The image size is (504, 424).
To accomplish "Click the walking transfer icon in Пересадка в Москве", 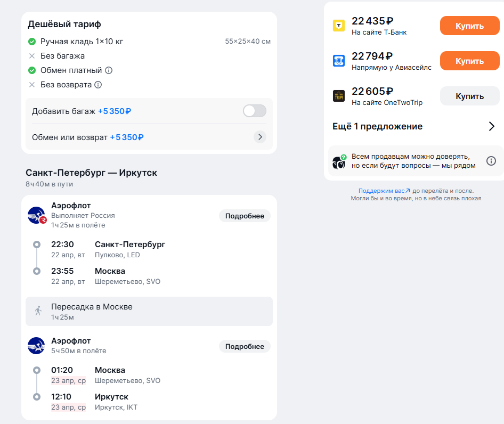I will [38, 311].
